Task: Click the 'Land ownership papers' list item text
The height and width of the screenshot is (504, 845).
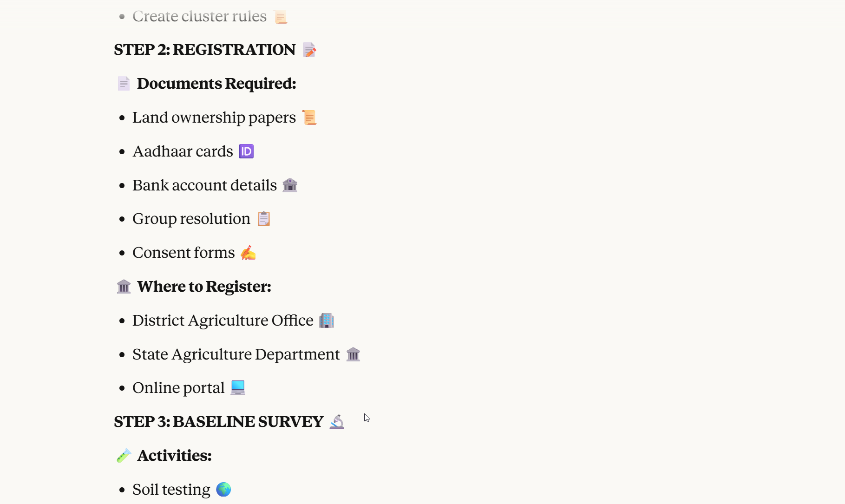Action: pos(214,118)
